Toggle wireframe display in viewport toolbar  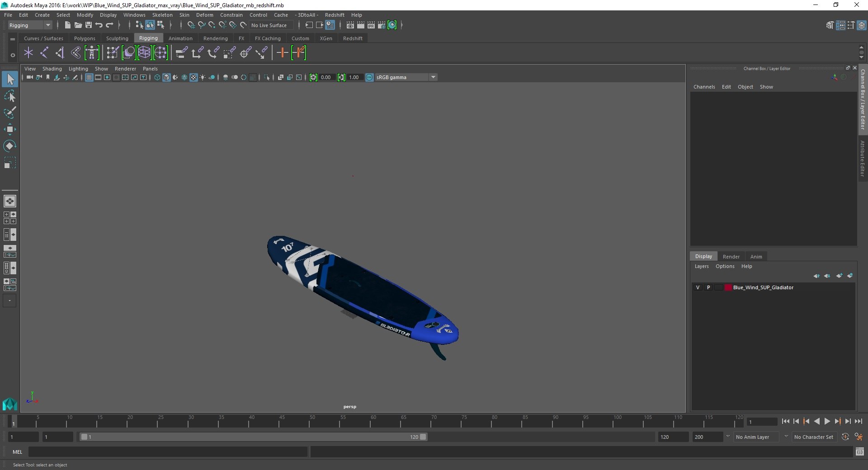click(157, 77)
